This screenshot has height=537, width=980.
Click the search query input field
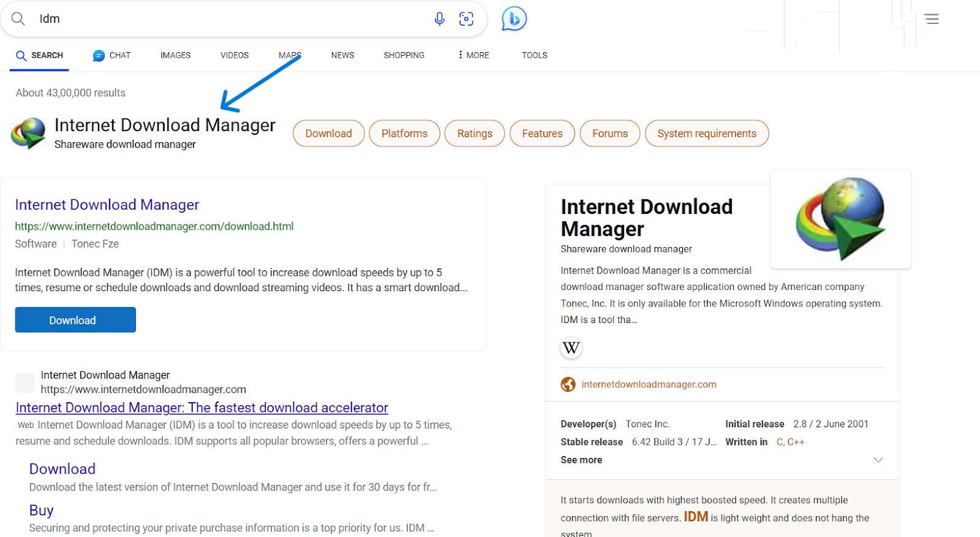[233, 19]
